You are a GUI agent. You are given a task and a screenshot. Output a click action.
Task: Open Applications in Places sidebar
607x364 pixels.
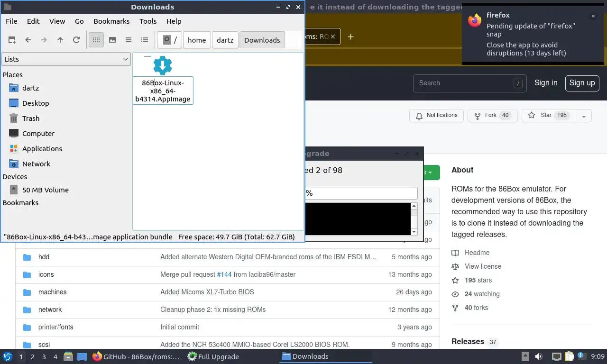tap(42, 148)
